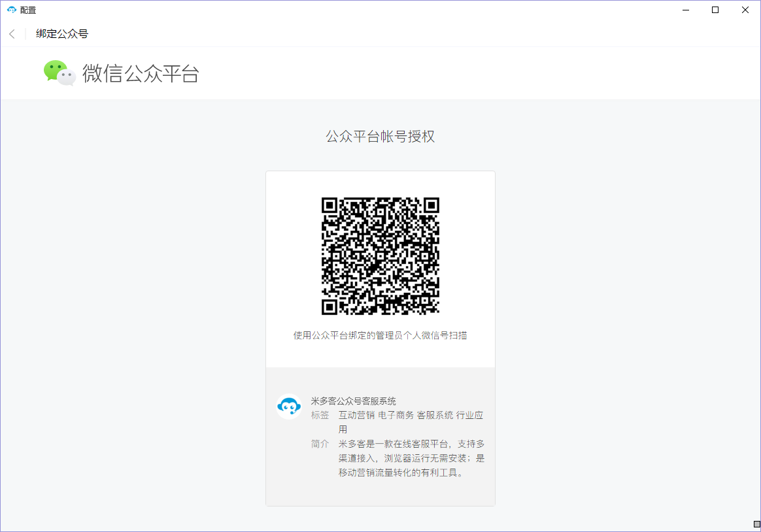Click the 绑定公众号 page title

(x=62, y=34)
